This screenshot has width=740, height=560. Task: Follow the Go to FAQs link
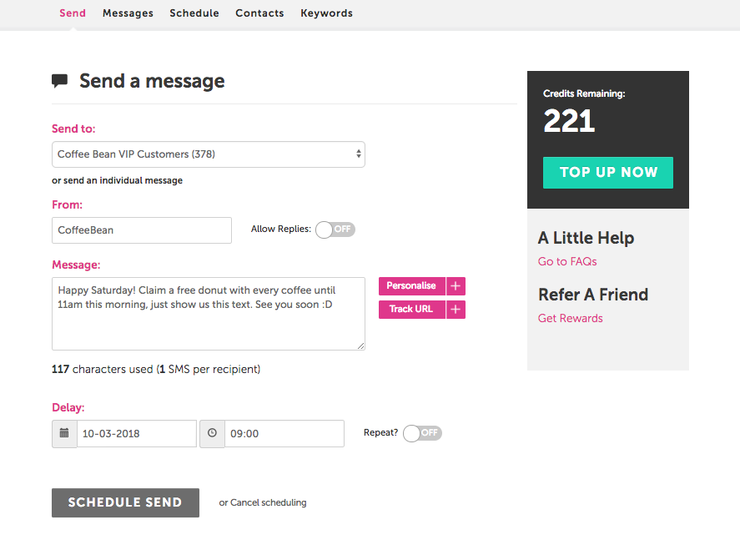point(567,261)
